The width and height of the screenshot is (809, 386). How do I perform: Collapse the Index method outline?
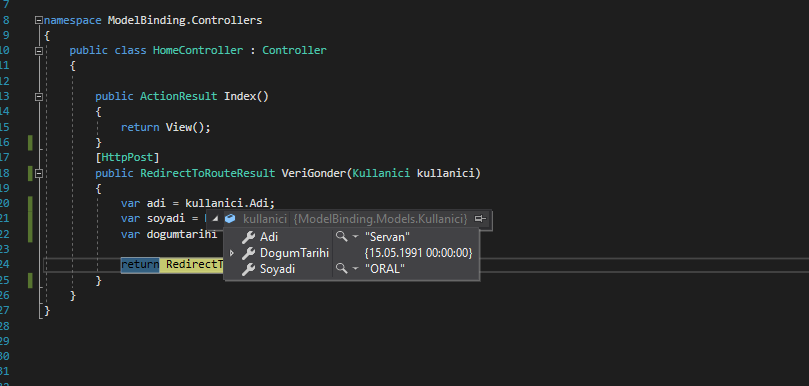click(38, 96)
